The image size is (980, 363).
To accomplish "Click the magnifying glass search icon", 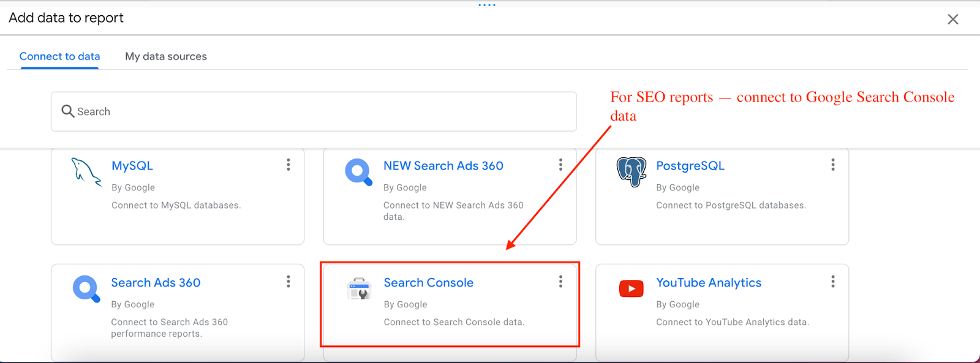I will (x=67, y=111).
